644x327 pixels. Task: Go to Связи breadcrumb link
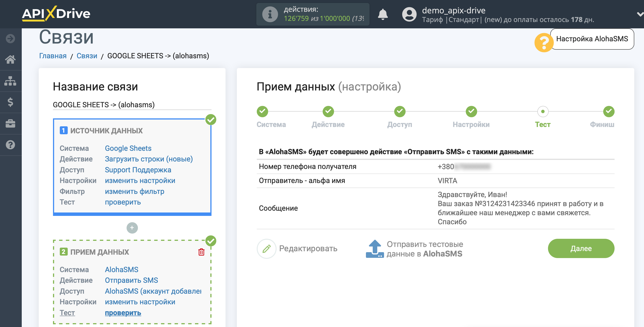pos(87,56)
